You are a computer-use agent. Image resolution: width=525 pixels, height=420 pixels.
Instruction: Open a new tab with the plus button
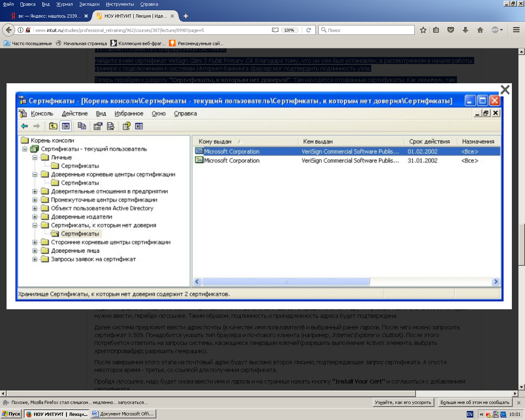click(186, 16)
